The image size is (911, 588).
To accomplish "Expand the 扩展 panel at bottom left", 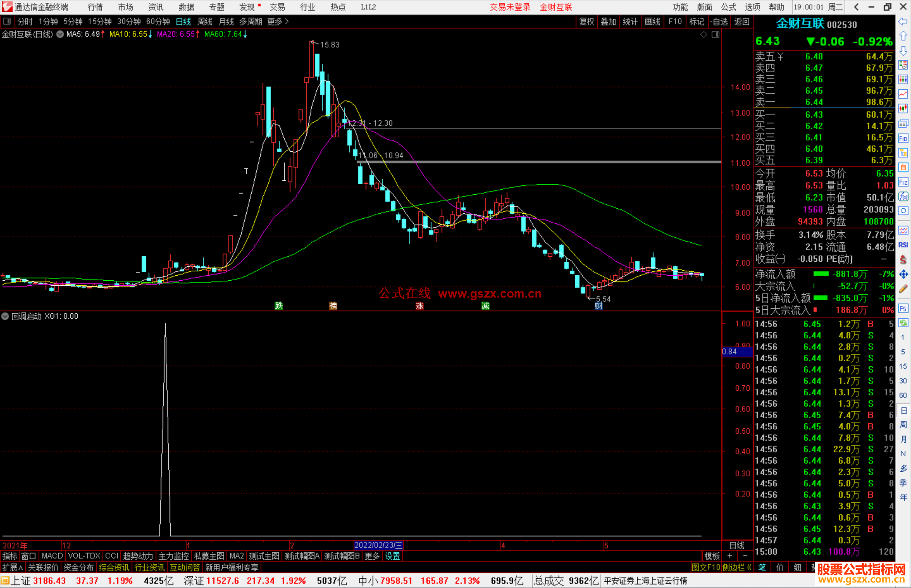I will [13, 567].
